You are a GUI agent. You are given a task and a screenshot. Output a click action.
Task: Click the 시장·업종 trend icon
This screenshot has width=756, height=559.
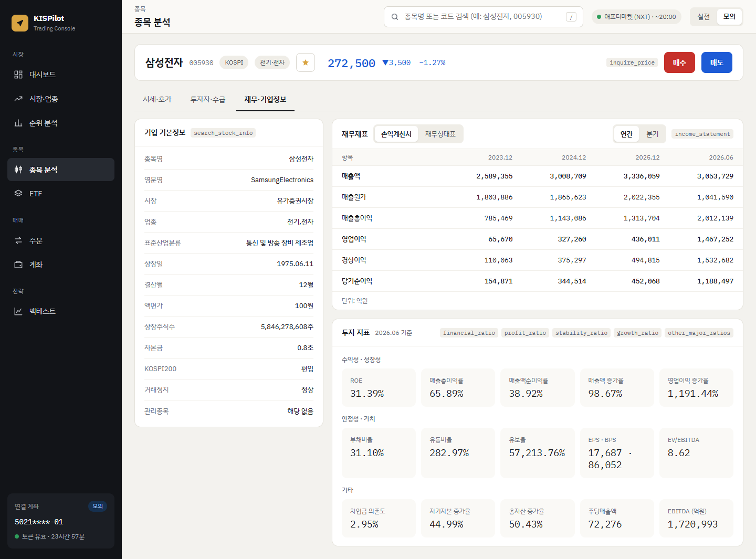pyautogui.click(x=18, y=99)
